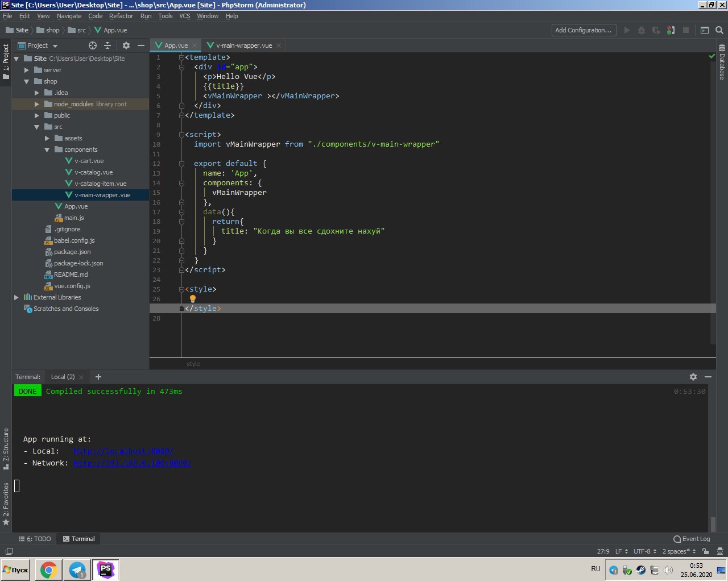Click the yellow intention lightbulb icon

pyautogui.click(x=193, y=299)
